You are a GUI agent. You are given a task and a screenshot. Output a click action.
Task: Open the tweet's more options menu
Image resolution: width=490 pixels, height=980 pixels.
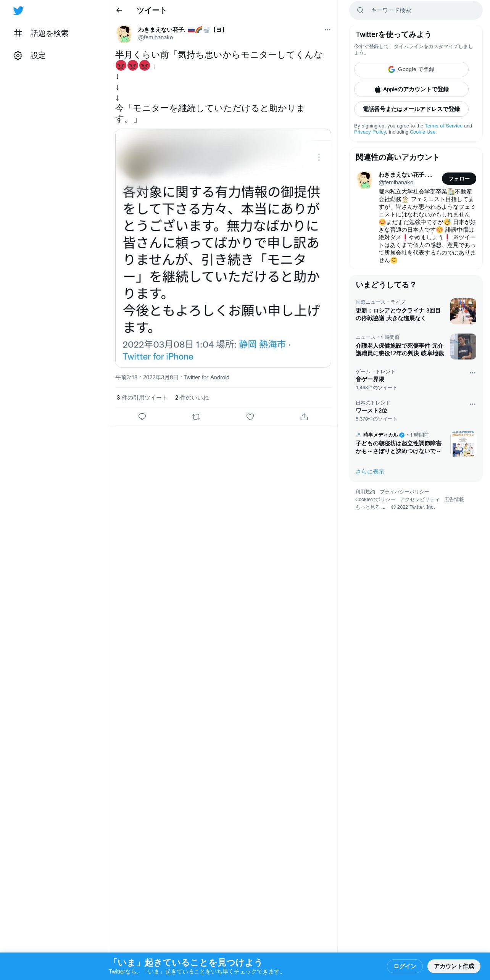(327, 30)
